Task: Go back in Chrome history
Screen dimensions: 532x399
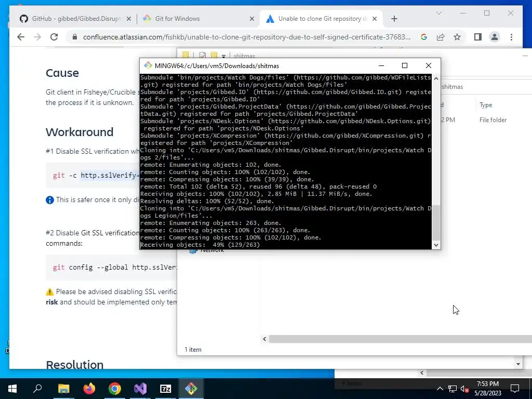Action: point(21,37)
